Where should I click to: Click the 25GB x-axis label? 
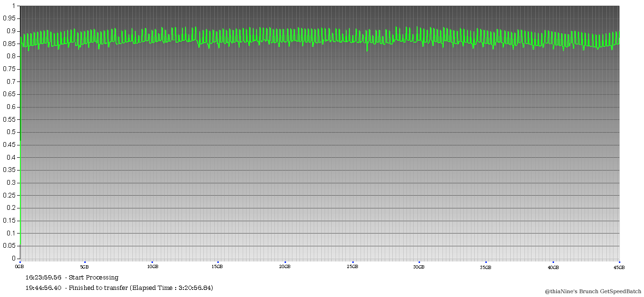pyautogui.click(x=352, y=267)
